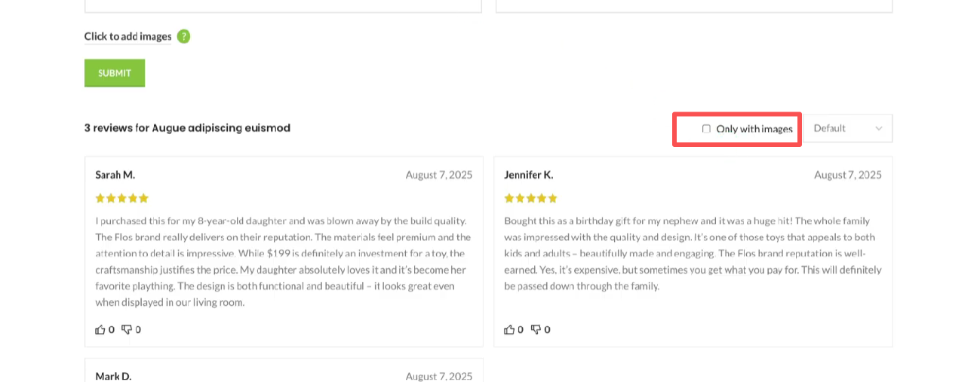Screen dimensions: 980x382
Task: Click the Click to add images link
Action: pos(128,36)
